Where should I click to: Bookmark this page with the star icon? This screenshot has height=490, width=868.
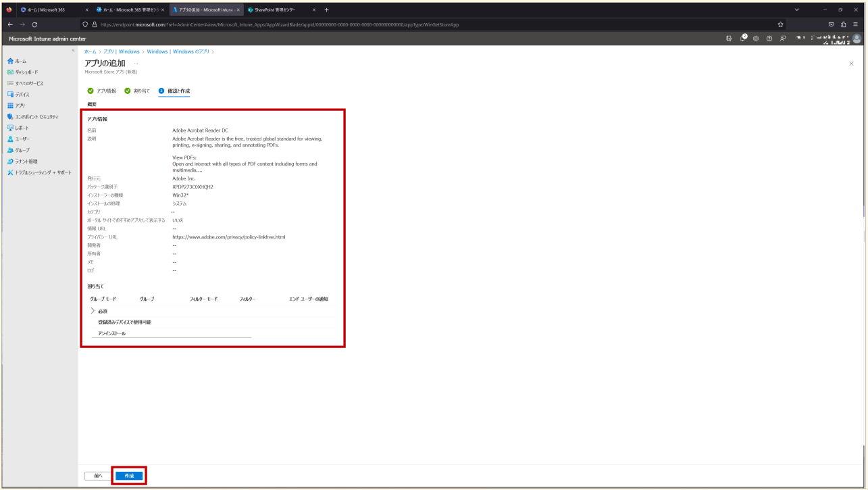pos(781,24)
